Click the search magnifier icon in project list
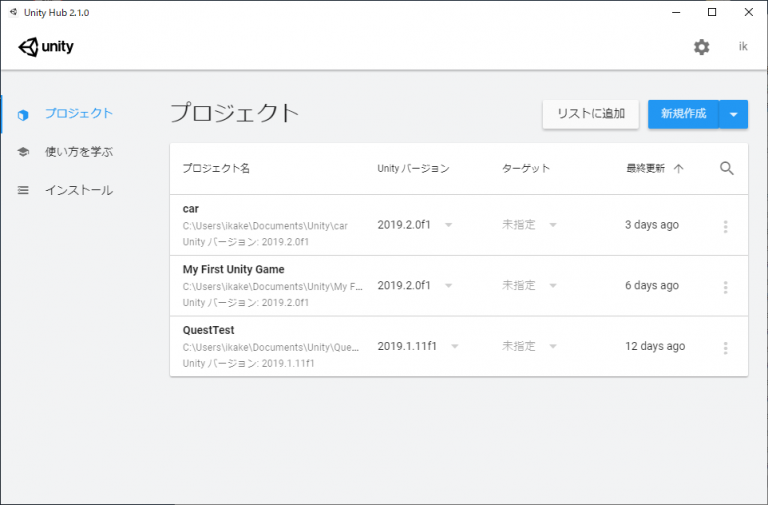768x505 pixels. pyautogui.click(x=727, y=168)
